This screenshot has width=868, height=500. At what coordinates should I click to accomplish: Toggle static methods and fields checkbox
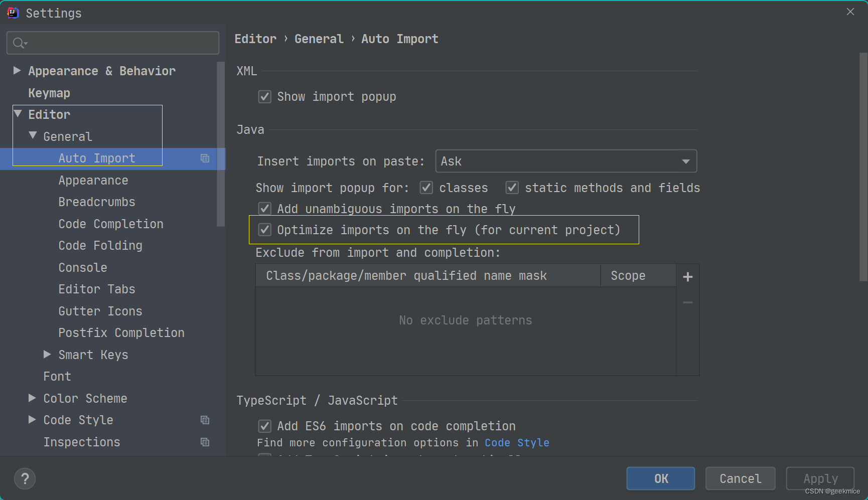point(512,188)
